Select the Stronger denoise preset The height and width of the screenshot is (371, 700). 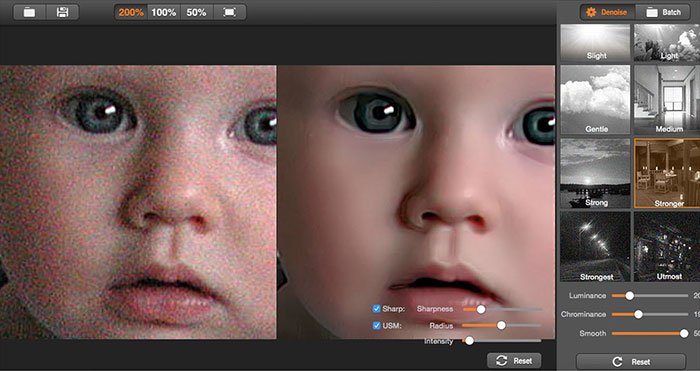pos(667,173)
